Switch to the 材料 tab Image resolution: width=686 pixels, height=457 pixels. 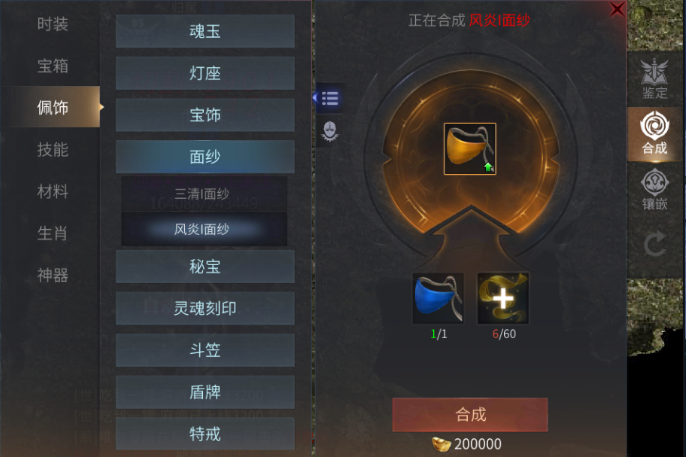pyautogui.click(x=52, y=192)
